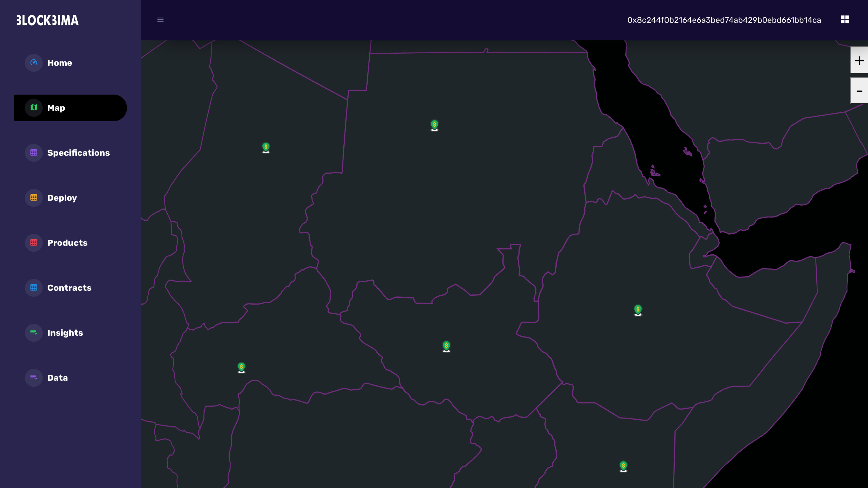Go to Specifications section

point(78,153)
